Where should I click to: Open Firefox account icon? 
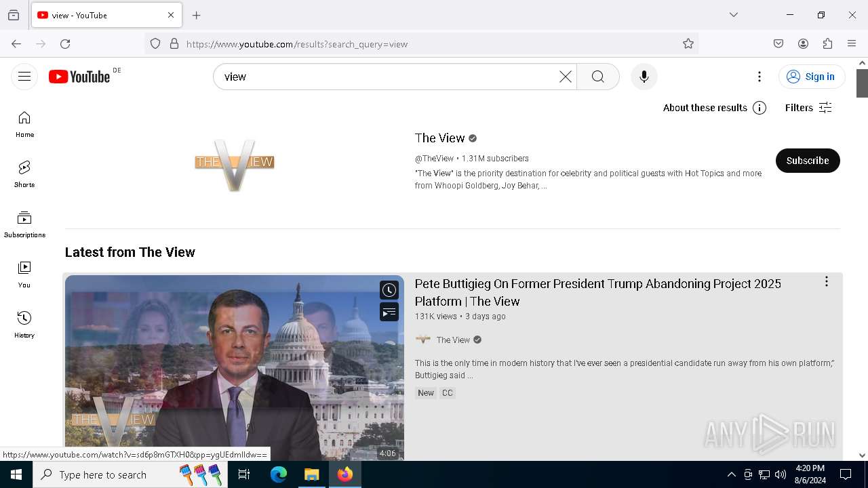pyautogui.click(x=803, y=44)
